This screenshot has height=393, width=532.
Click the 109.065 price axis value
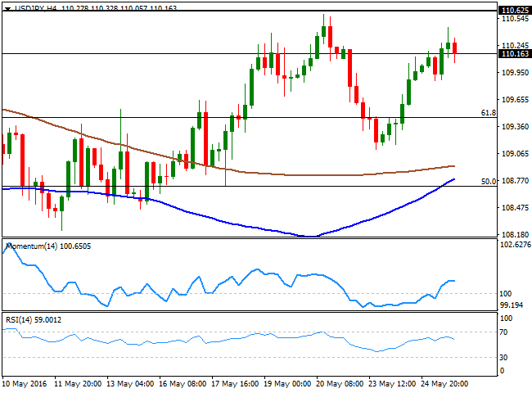point(515,154)
